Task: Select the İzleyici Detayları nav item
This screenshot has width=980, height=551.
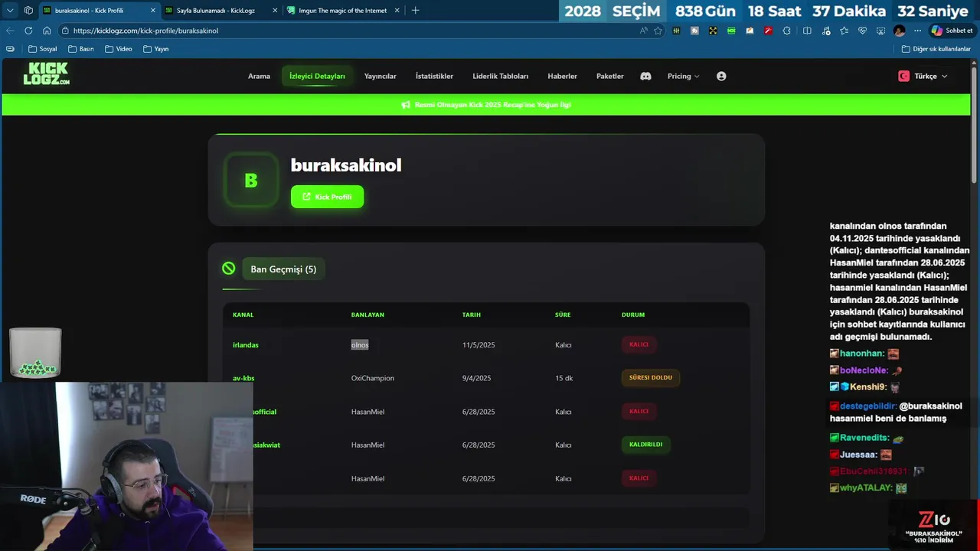Action: [317, 77]
